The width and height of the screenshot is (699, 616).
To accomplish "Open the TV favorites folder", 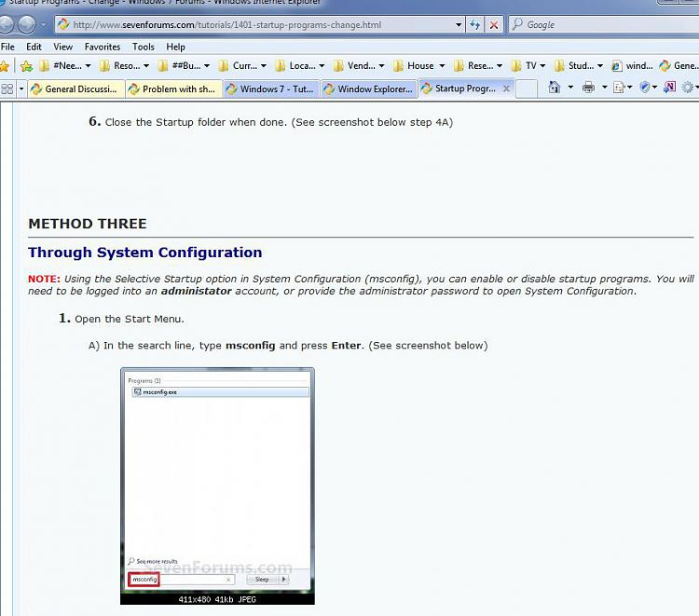I will 528,66.
